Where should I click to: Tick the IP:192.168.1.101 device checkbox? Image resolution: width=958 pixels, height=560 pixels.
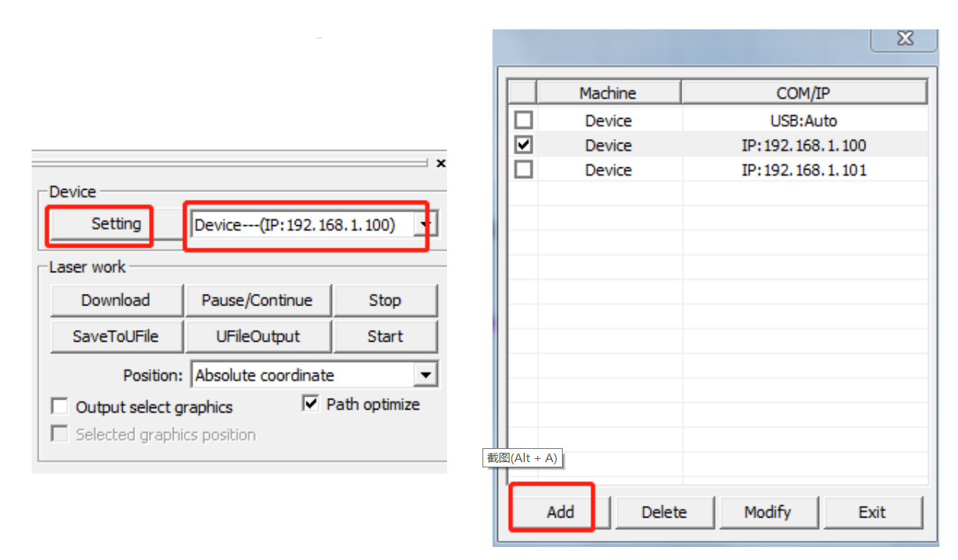[524, 170]
